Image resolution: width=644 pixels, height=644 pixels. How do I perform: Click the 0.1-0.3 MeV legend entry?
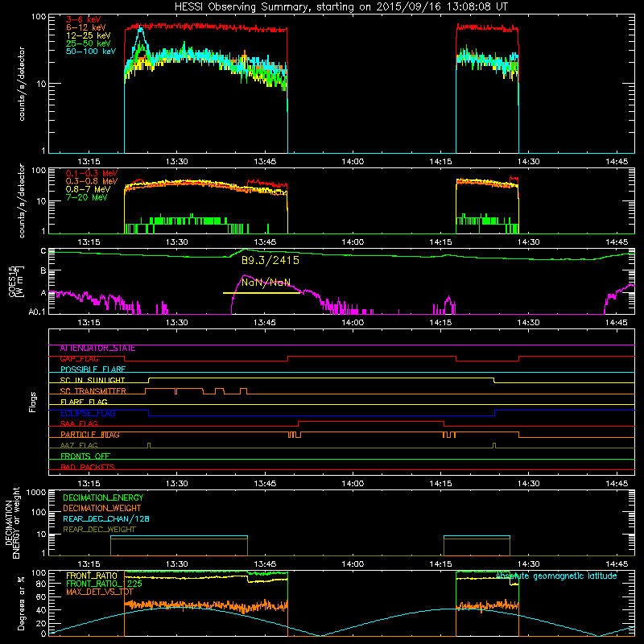click(x=92, y=173)
